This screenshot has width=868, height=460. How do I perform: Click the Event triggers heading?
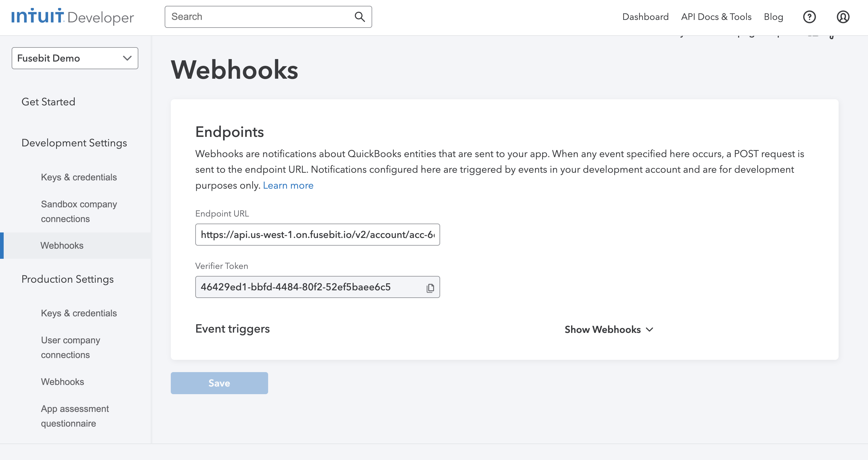tap(233, 329)
